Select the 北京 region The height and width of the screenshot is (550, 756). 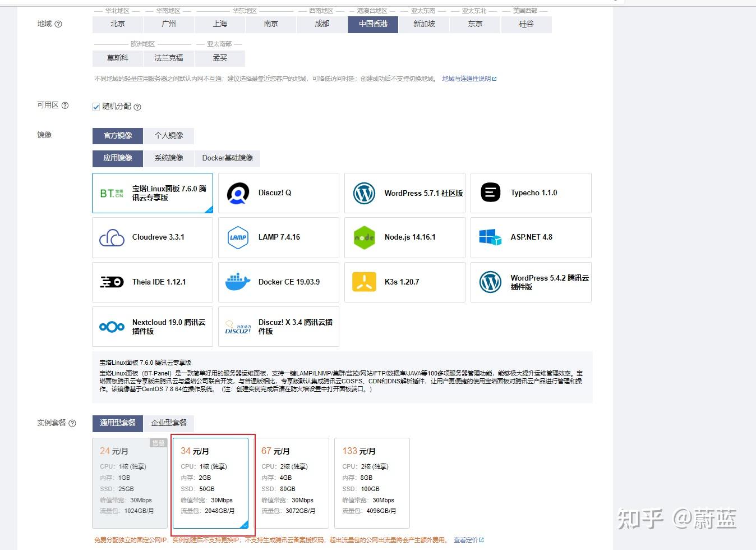tap(118, 24)
